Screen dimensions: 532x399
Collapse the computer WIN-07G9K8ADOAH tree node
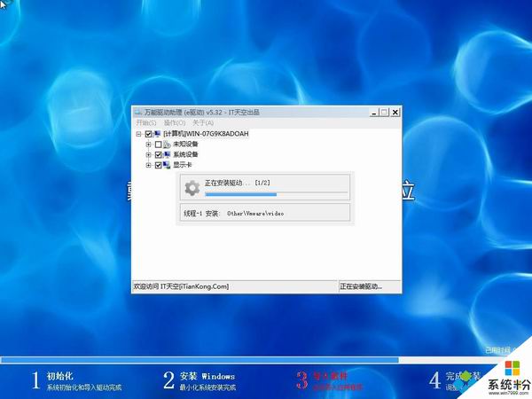click(x=138, y=134)
